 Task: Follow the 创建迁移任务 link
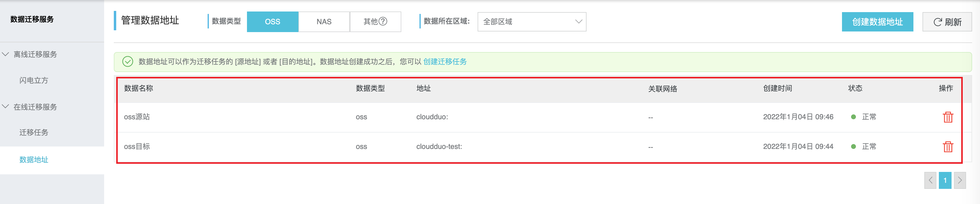point(445,62)
